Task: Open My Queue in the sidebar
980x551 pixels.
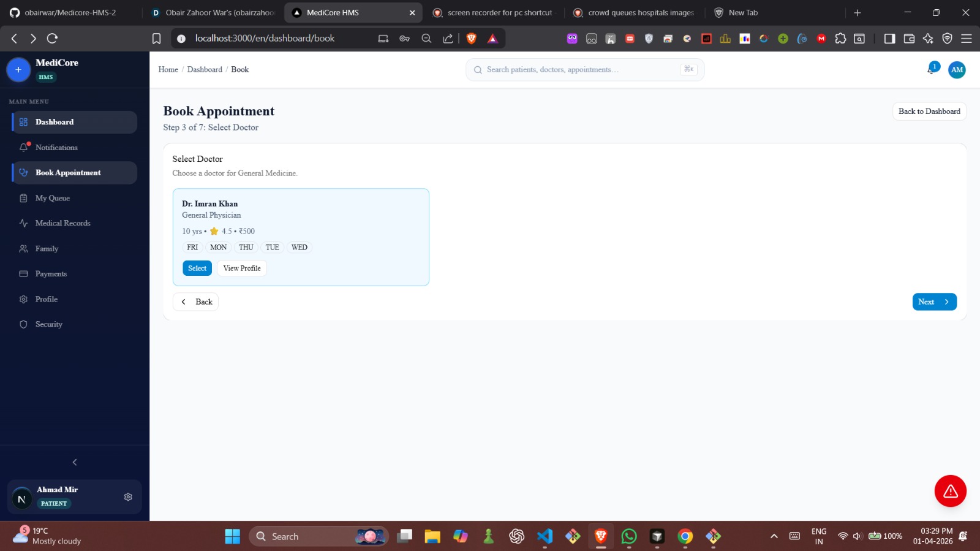Action: 74,198
